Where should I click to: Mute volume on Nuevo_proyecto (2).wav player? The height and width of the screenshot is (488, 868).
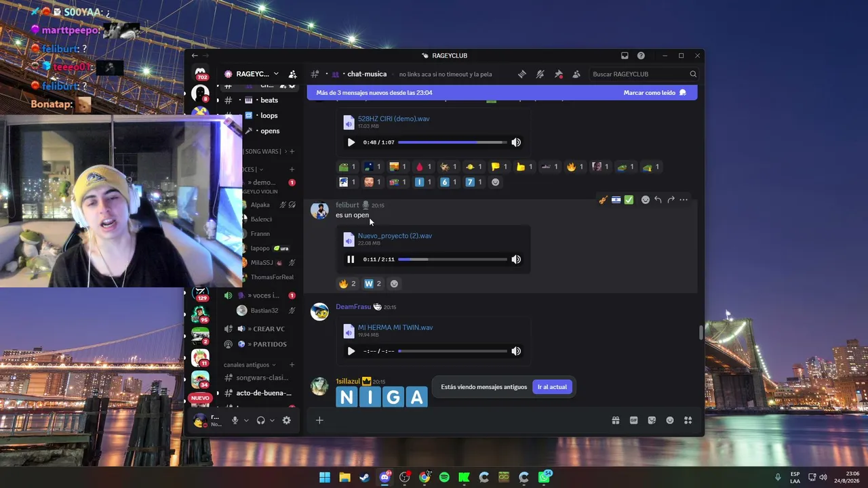click(516, 260)
